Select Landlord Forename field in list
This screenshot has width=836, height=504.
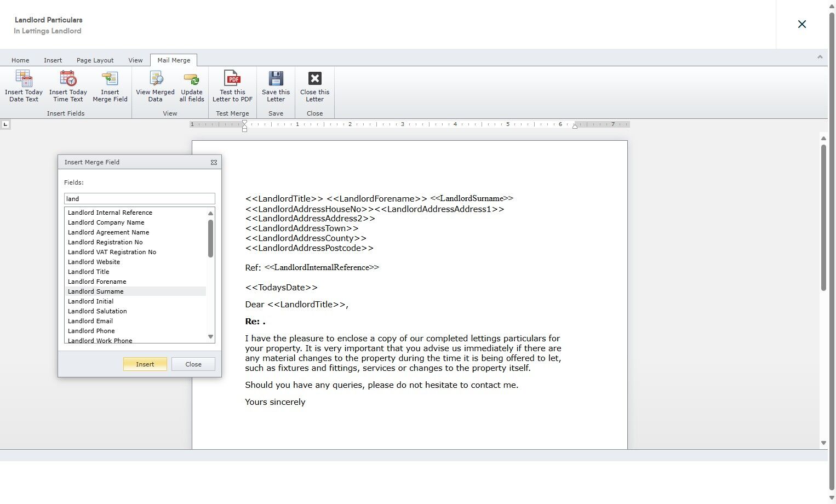tap(135, 282)
